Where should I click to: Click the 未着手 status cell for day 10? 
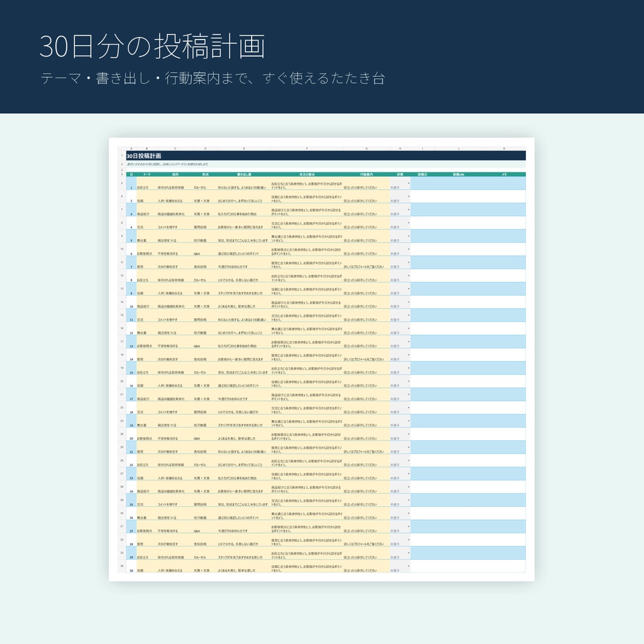[x=400, y=303]
